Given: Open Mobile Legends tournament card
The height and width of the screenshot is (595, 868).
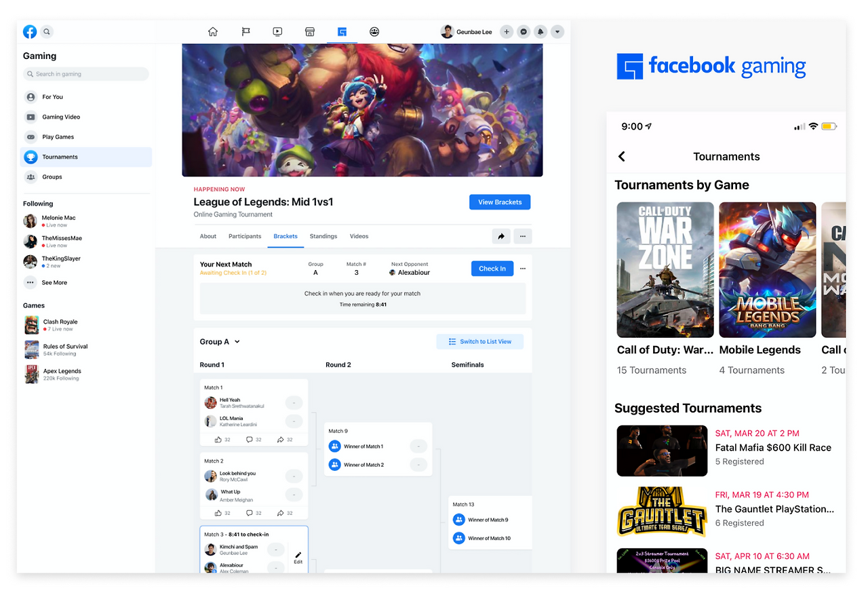Looking at the screenshot, I should 768,289.
